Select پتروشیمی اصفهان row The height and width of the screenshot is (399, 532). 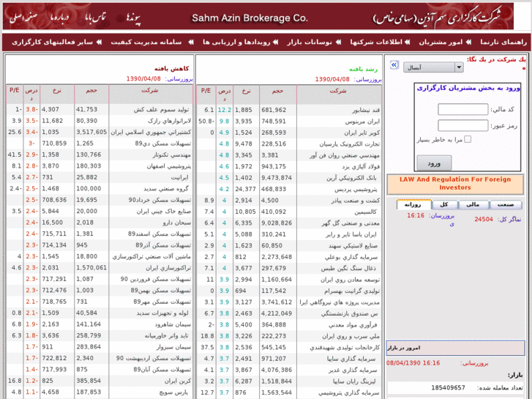click(100, 165)
